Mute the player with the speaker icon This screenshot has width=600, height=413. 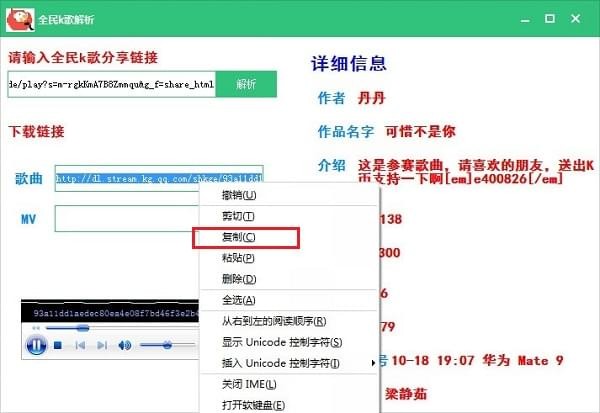124,345
